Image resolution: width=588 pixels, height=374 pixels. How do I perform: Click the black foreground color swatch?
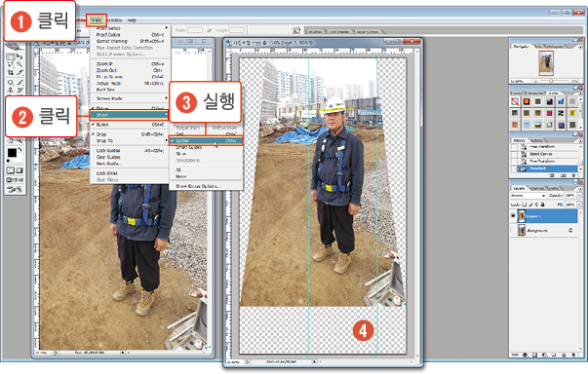(12, 153)
